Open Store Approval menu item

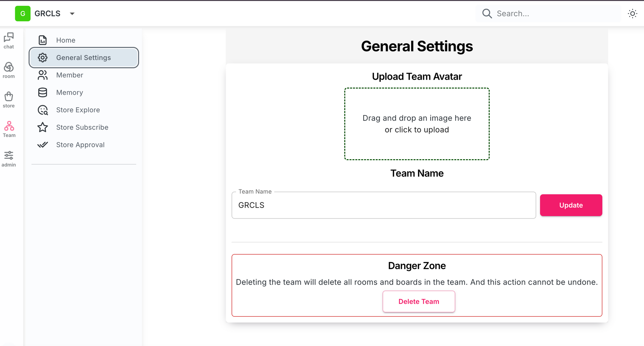click(x=84, y=145)
